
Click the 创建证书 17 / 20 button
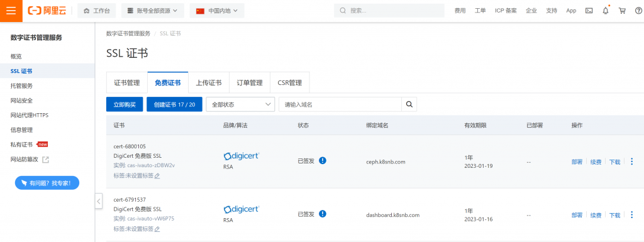pyautogui.click(x=175, y=104)
